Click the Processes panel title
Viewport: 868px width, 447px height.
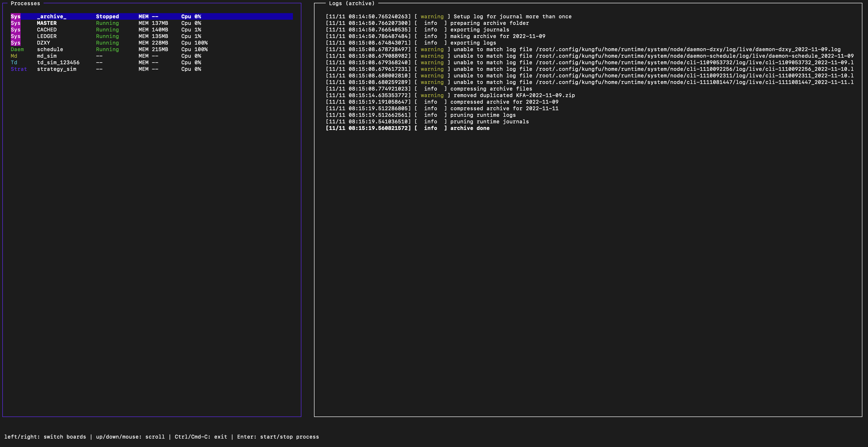(25, 3)
